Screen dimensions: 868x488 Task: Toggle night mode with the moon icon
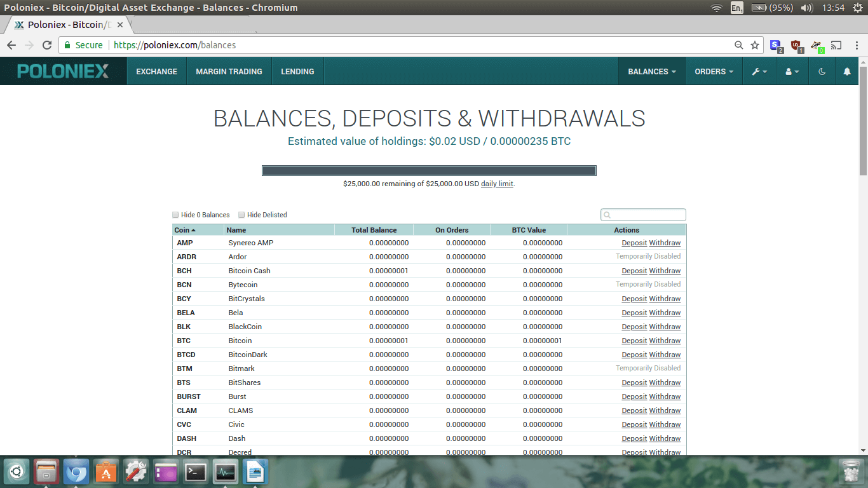[822, 71]
